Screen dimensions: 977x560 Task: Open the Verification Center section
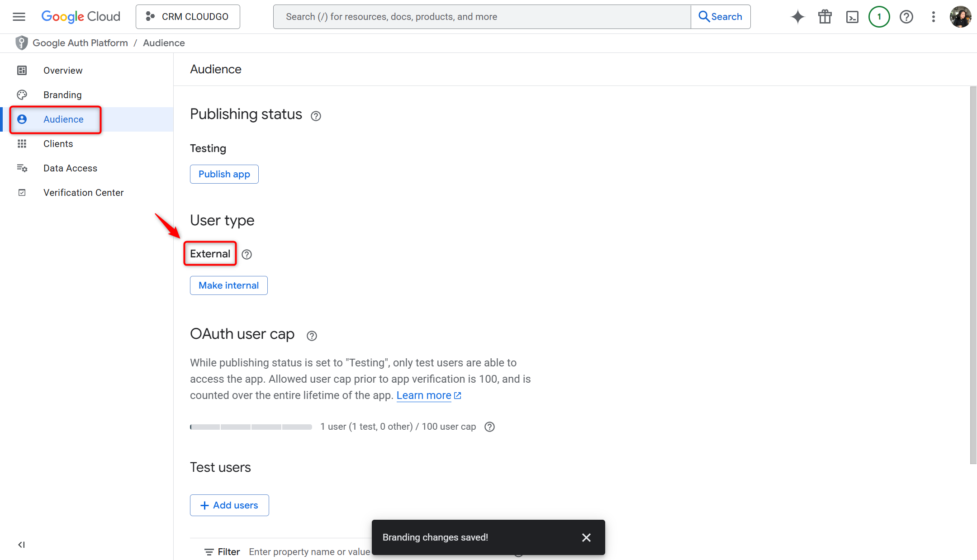point(83,192)
